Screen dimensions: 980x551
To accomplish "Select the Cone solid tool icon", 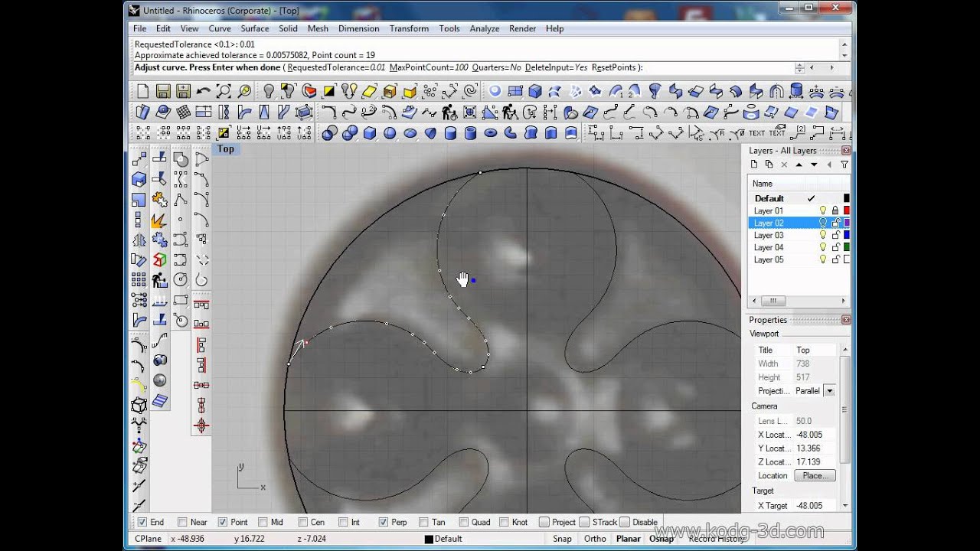I will (x=430, y=132).
